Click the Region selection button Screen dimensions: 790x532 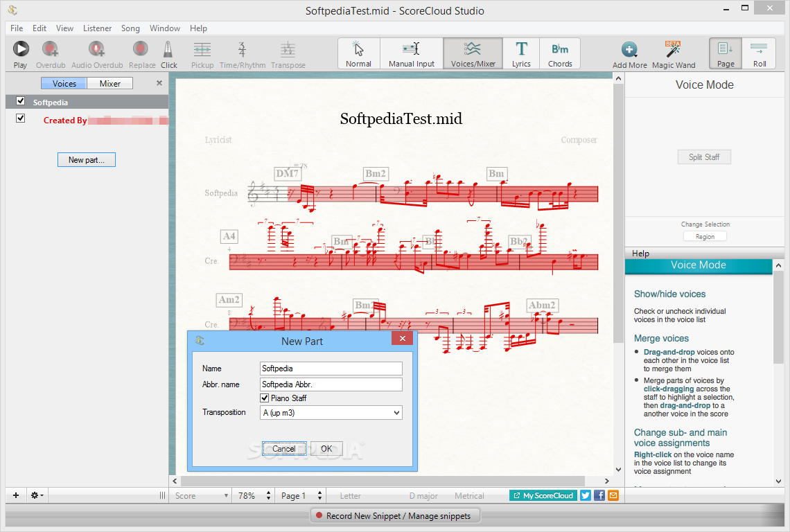705,237
